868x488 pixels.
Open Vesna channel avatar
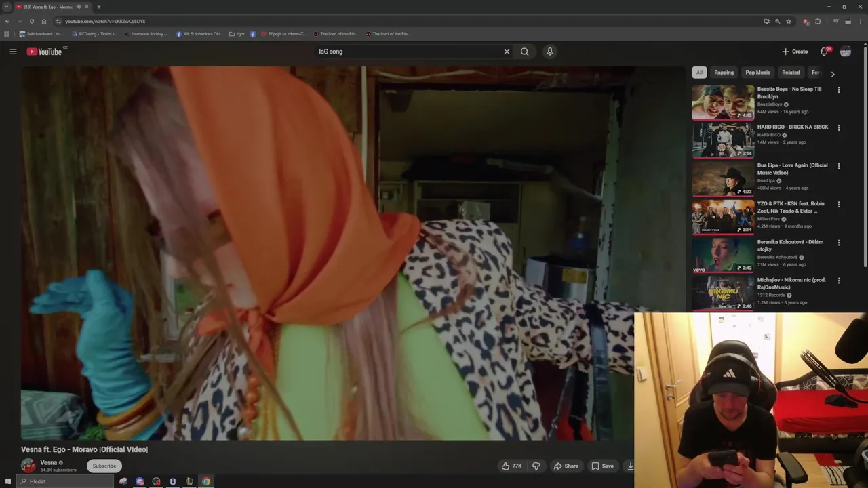(x=28, y=466)
